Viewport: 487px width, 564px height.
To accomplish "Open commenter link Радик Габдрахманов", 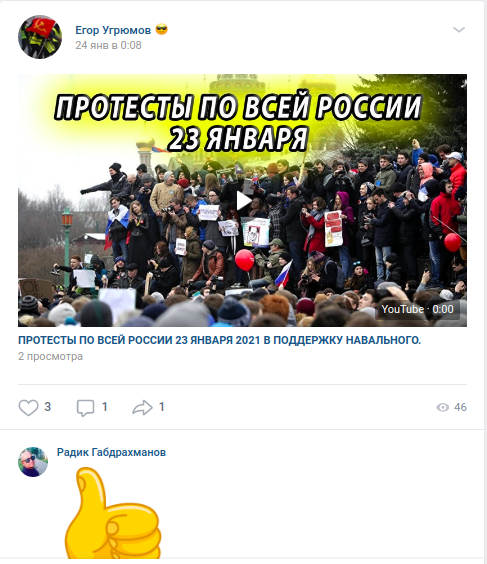I will [111, 452].
